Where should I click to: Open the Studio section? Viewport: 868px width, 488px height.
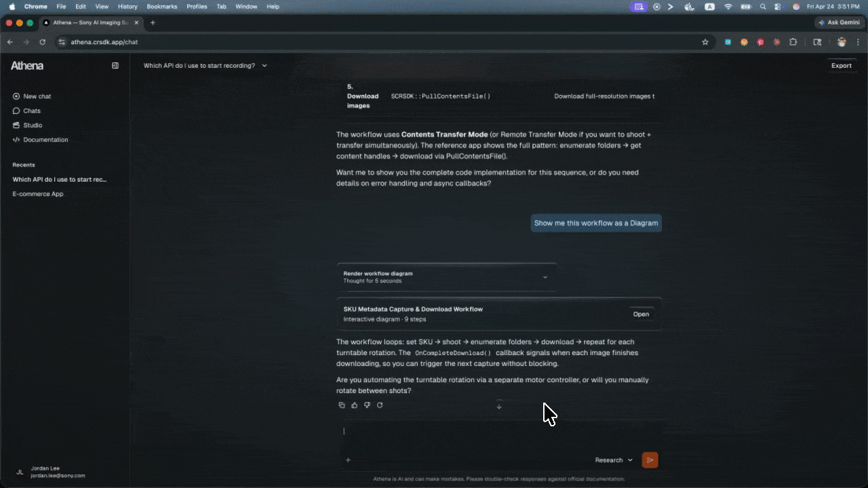[28, 125]
